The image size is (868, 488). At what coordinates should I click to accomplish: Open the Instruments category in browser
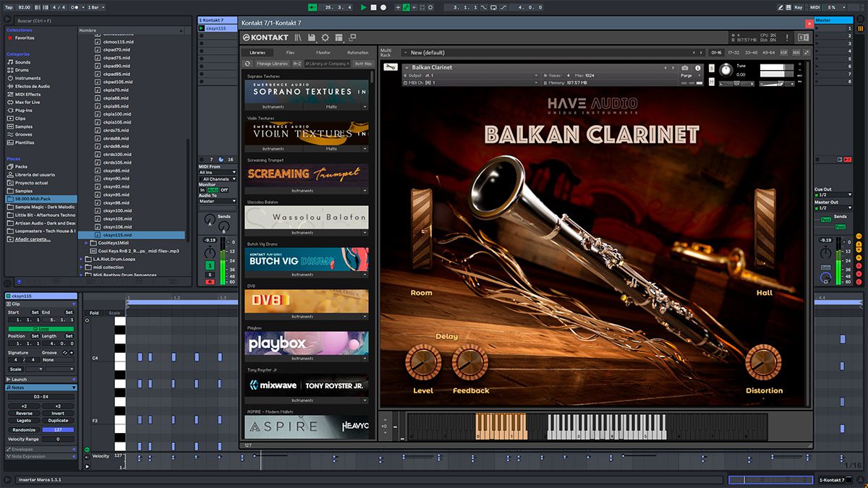coord(27,78)
